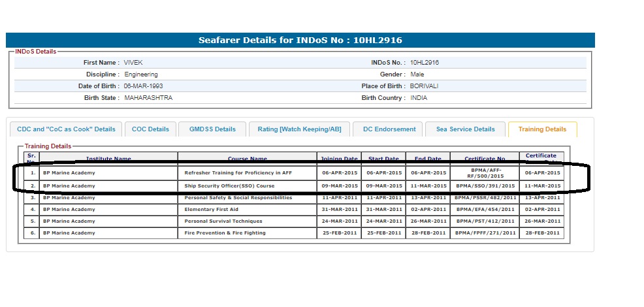This screenshot has width=644, height=307.
Task: Click the Certificate No column header
Action: tap(485, 159)
